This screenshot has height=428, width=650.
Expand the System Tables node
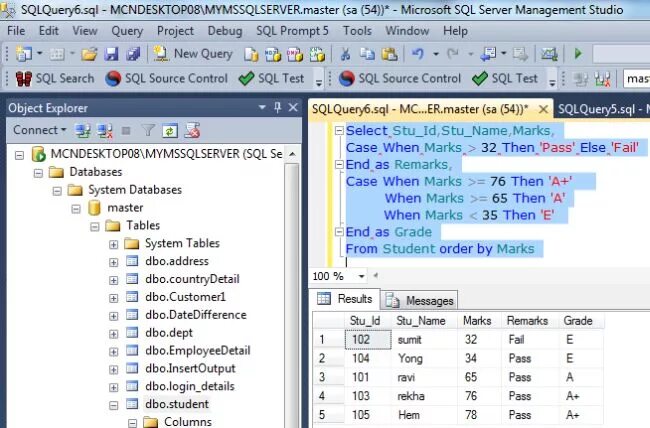click(114, 245)
